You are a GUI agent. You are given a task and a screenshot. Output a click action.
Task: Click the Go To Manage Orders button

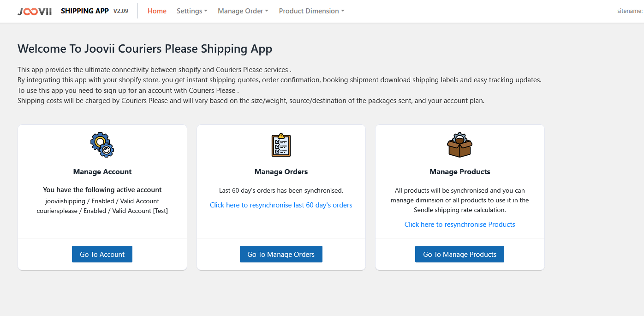point(281,254)
